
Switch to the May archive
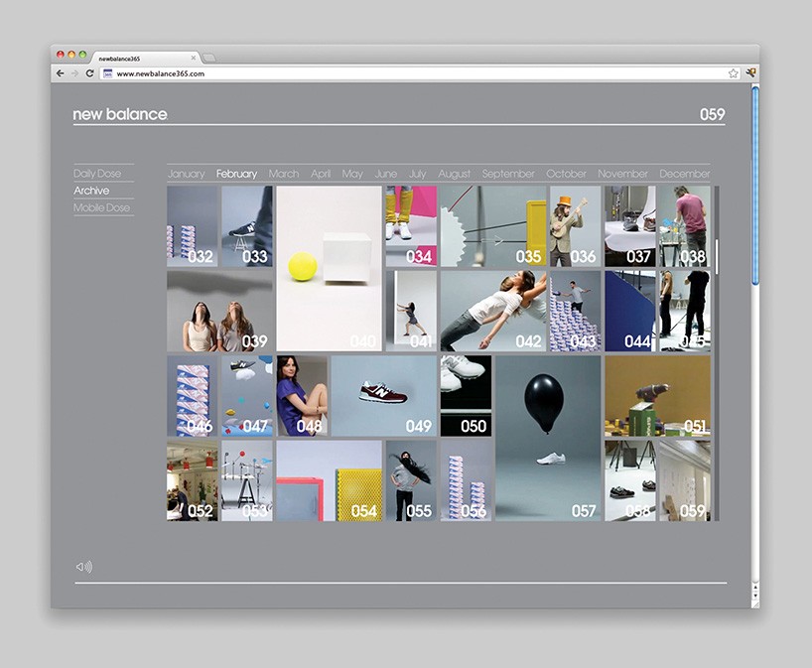(352, 174)
